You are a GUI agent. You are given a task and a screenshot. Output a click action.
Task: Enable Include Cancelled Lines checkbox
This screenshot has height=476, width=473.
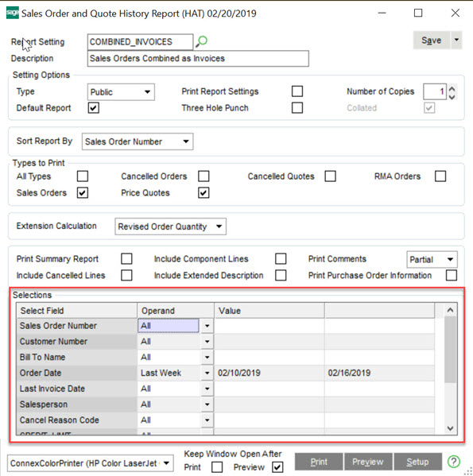[x=126, y=275]
